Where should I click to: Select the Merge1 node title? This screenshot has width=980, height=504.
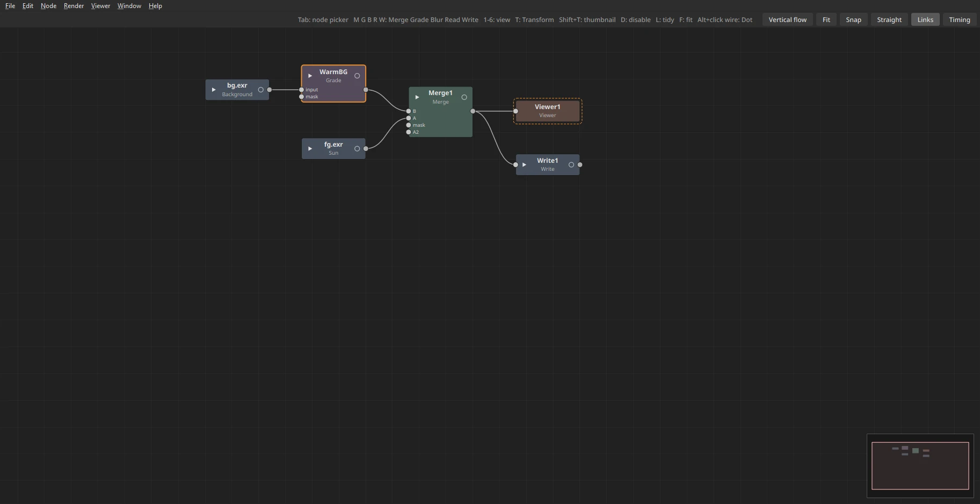pyautogui.click(x=440, y=93)
